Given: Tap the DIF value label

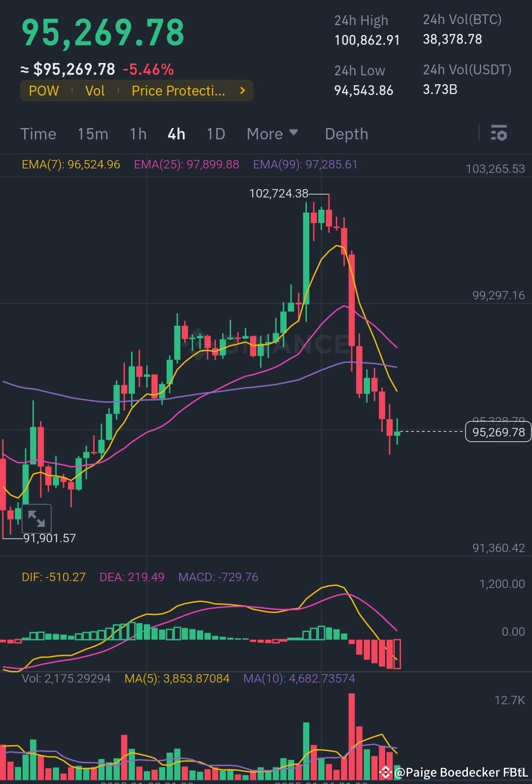Looking at the screenshot, I should tap(54, 577).
